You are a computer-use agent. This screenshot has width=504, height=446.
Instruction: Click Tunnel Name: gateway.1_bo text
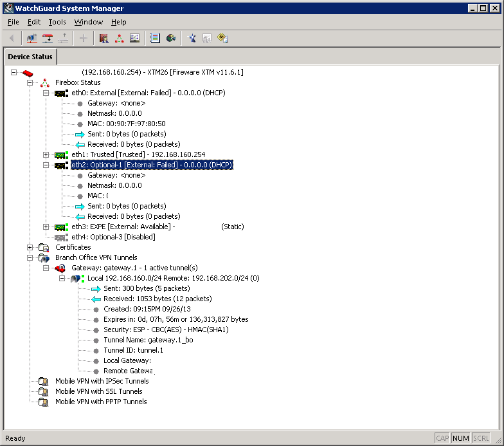(148, 340)
